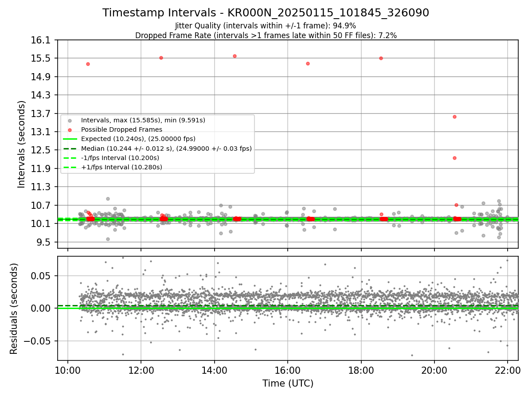This screenshot has height=399, width=532.
Task: Click legend entry '+1/fps Interval (10.280s)'
Action: click(121, 167)
